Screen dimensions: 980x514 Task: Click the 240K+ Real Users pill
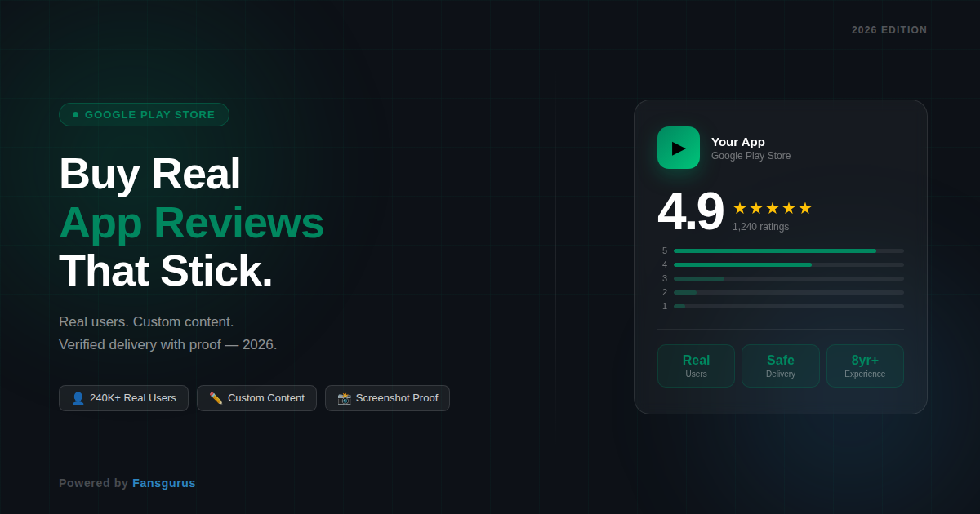coord(123,398)
